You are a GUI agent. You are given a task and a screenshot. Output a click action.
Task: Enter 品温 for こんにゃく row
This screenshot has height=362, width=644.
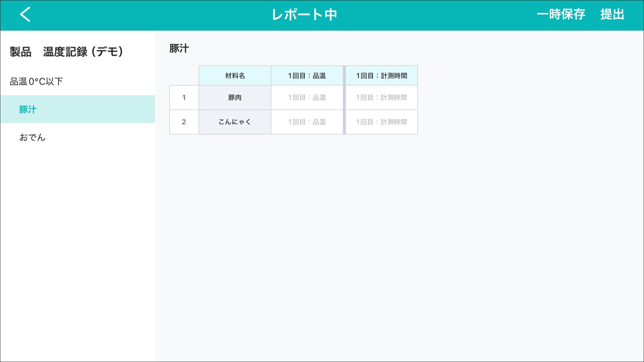pos(307,122)
